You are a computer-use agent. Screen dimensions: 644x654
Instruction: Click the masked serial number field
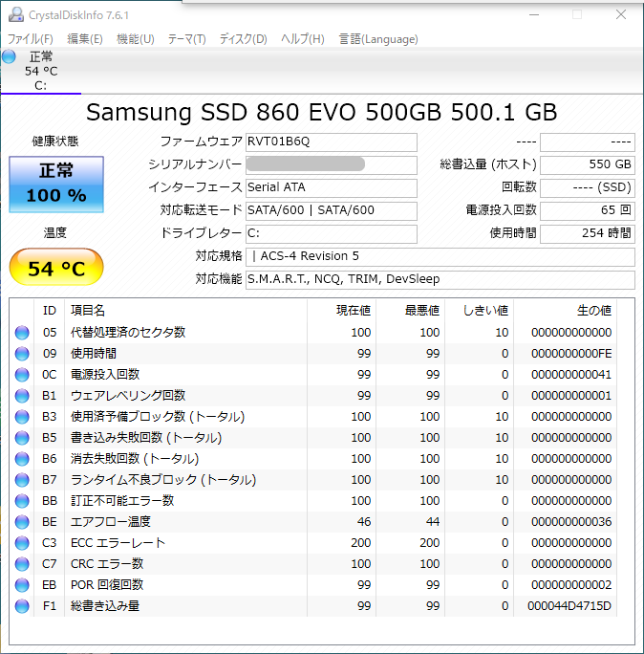[x=332, y=164]
